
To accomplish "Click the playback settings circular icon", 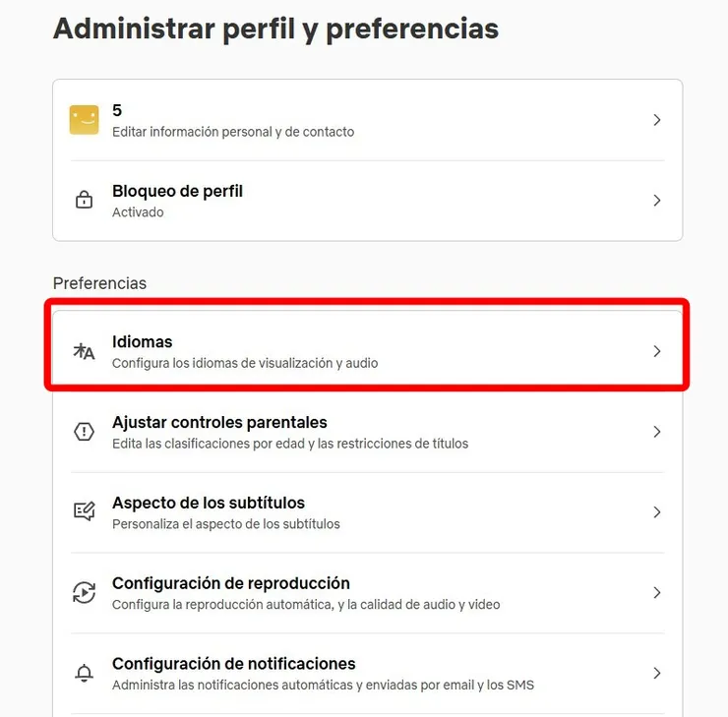I will tap(84, 593).
